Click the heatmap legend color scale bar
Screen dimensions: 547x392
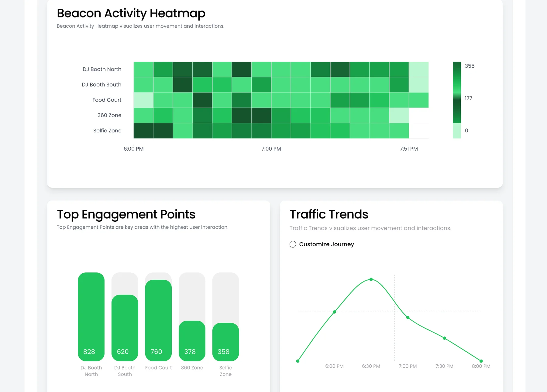tap(457, 100)
